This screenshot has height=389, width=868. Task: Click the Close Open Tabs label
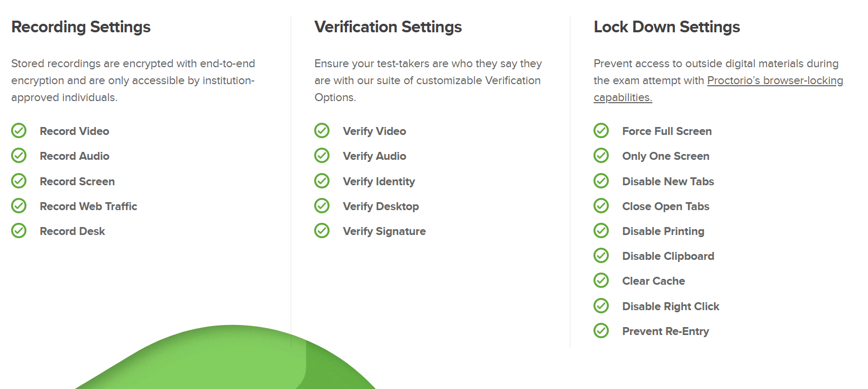(x=665, y=206)
